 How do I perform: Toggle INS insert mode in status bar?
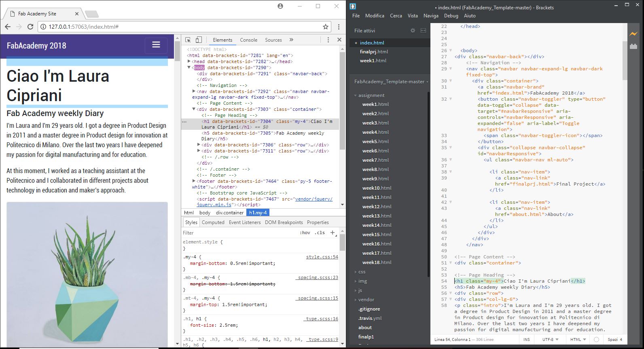coord(526,339)
